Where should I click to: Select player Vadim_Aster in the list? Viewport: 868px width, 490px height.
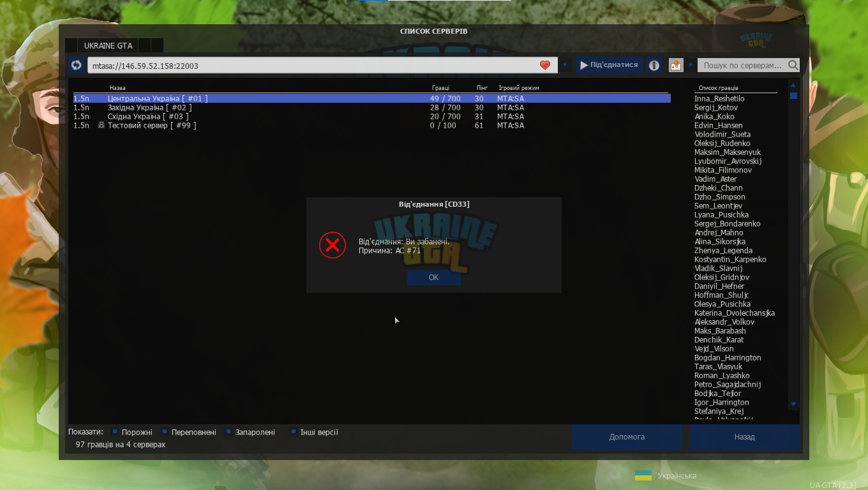715,179
